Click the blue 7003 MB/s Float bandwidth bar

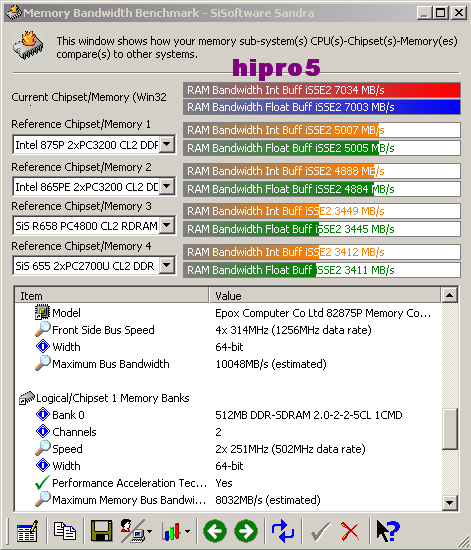(x=322, y=107)
